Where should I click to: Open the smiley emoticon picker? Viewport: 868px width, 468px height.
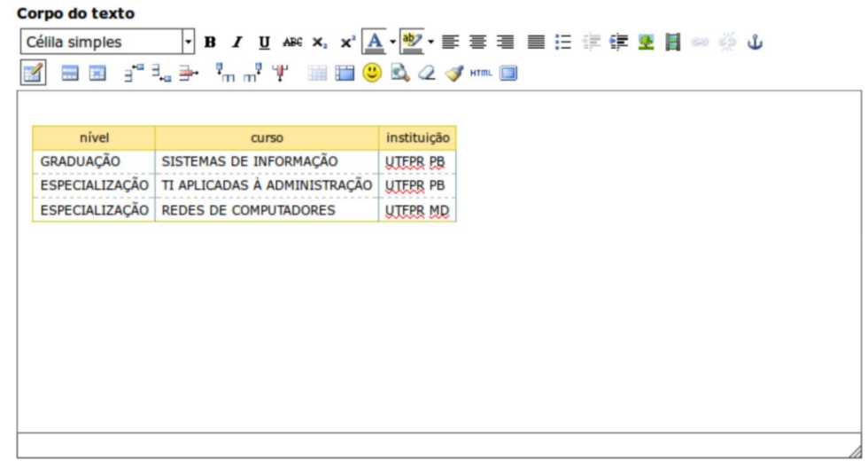pos(372,74)
